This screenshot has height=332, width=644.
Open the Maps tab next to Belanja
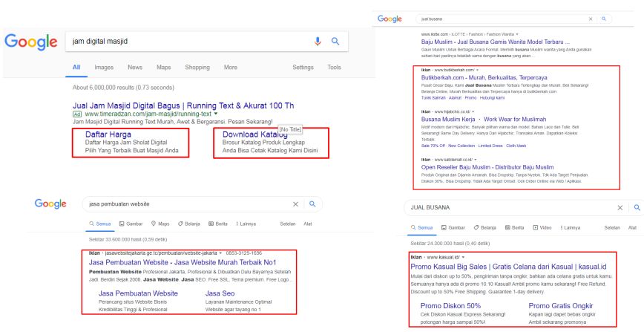(x=160, y=224)
